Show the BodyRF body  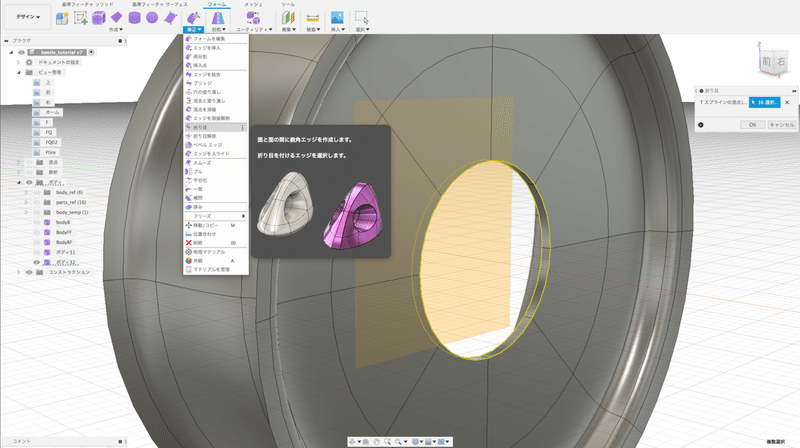pos(36,242)
